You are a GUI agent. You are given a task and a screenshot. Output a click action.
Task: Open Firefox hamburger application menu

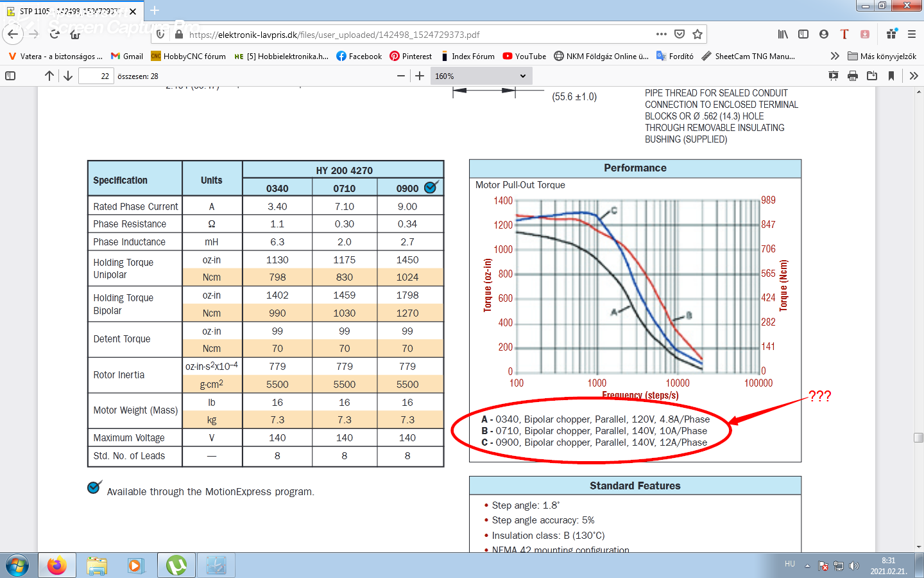pos(911,34)
